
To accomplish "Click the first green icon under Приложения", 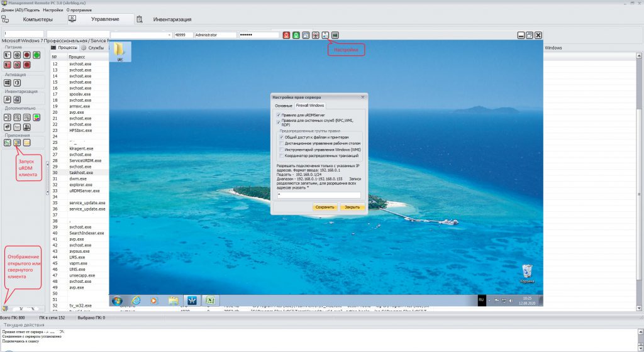I will (8, 143).
